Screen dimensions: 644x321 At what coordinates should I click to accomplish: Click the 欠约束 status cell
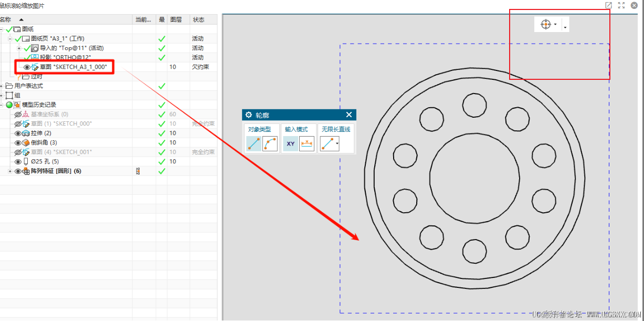point(200,67)
